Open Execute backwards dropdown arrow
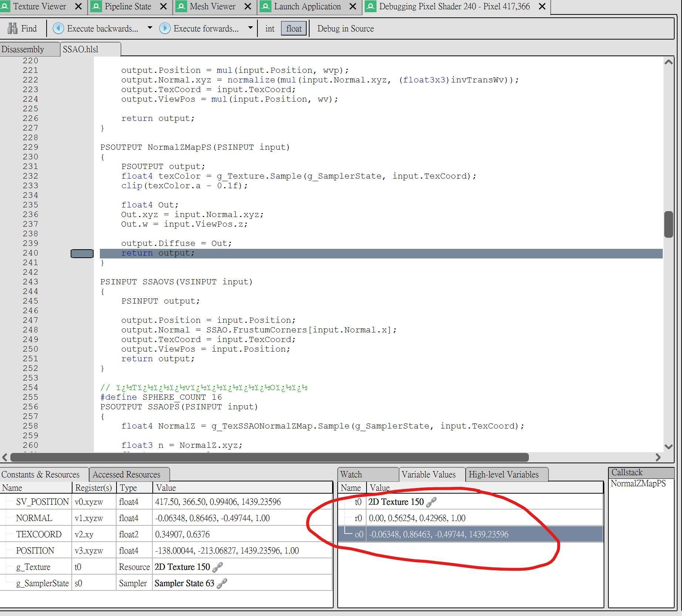 [x=150, y=28]
